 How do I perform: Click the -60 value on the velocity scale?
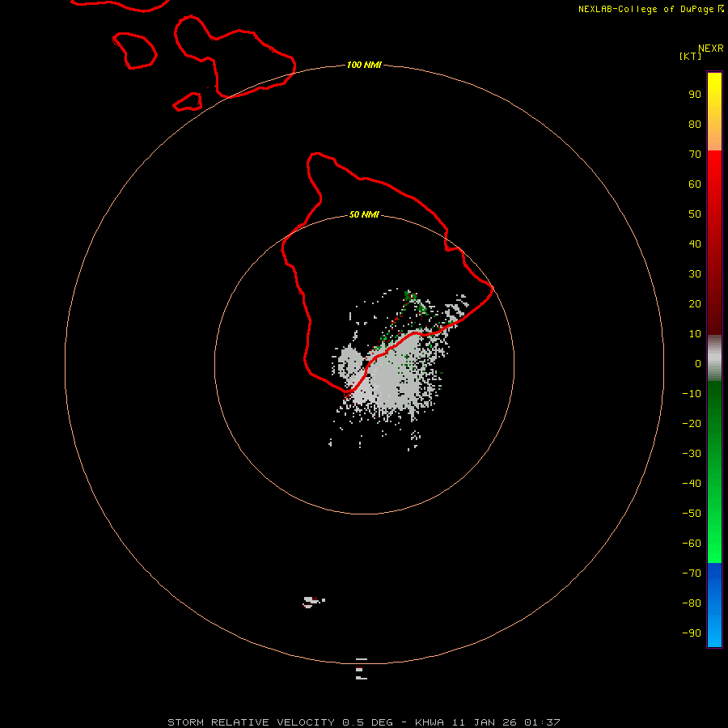pos(692,544)
